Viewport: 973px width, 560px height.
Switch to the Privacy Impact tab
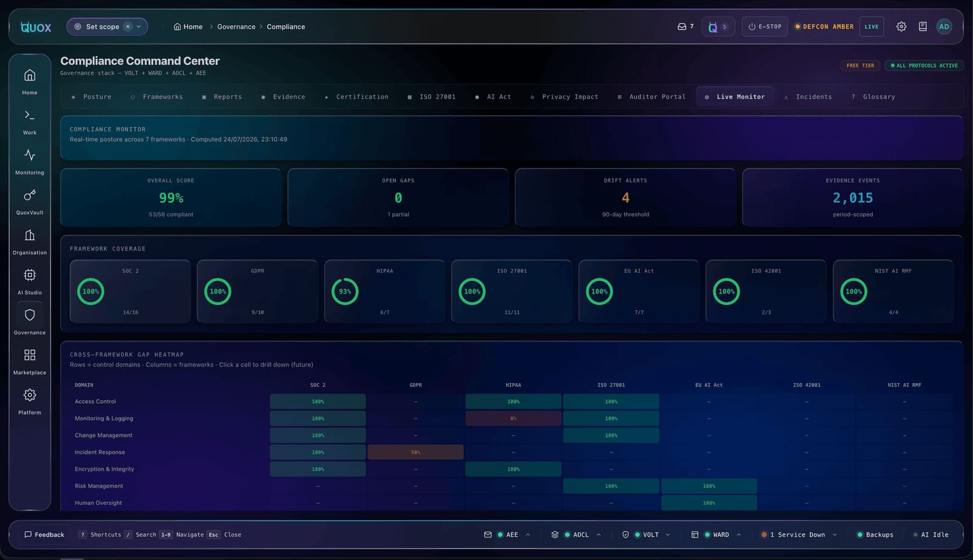coord(564,97)
